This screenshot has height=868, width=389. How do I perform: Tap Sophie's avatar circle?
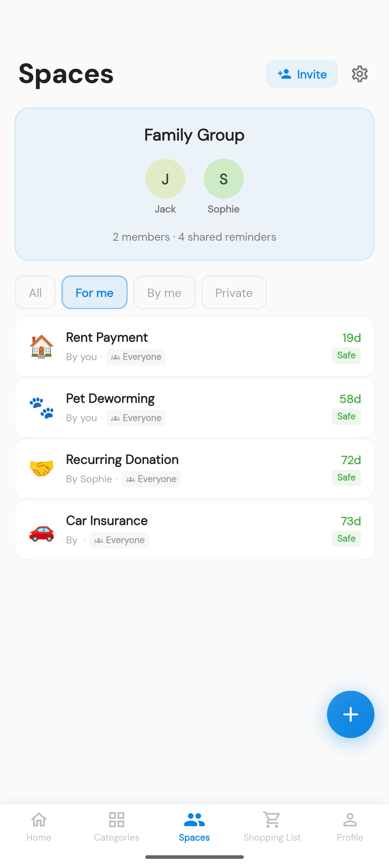point(223,179)
